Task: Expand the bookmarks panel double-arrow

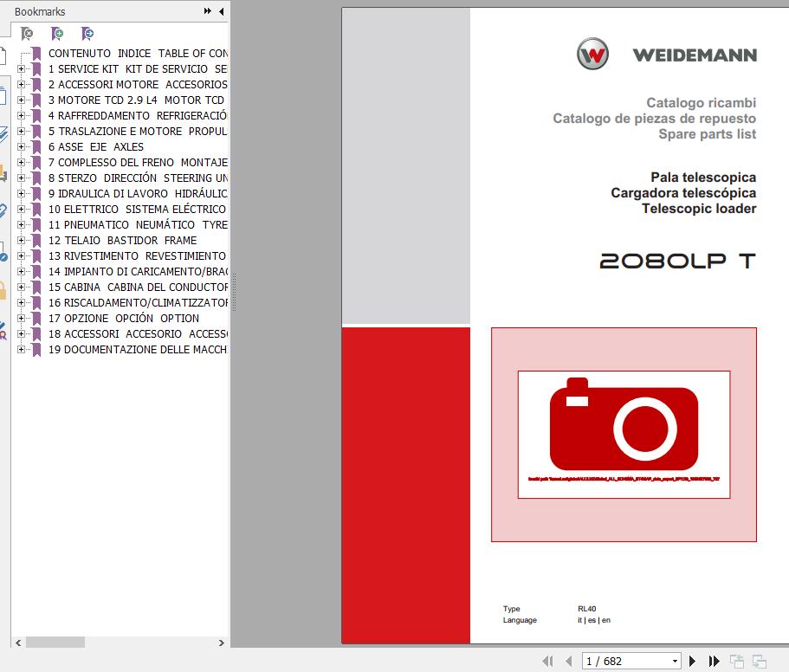Action: 207,11
